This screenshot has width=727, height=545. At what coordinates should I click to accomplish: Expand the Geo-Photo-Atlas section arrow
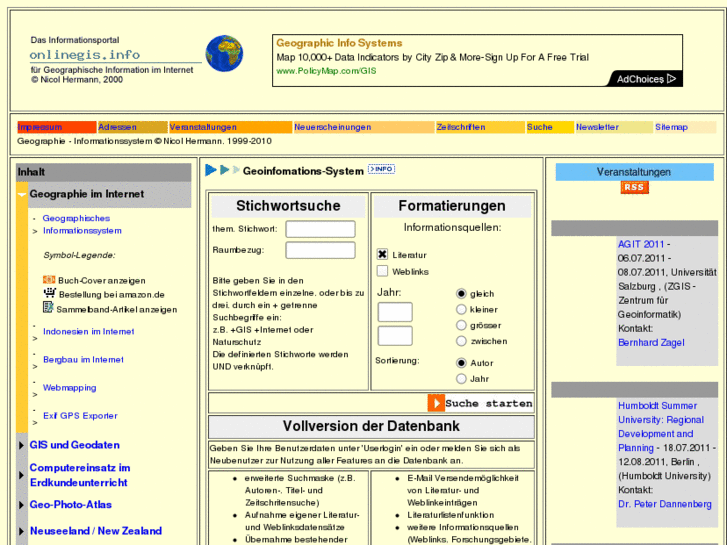tap(21, 505)
